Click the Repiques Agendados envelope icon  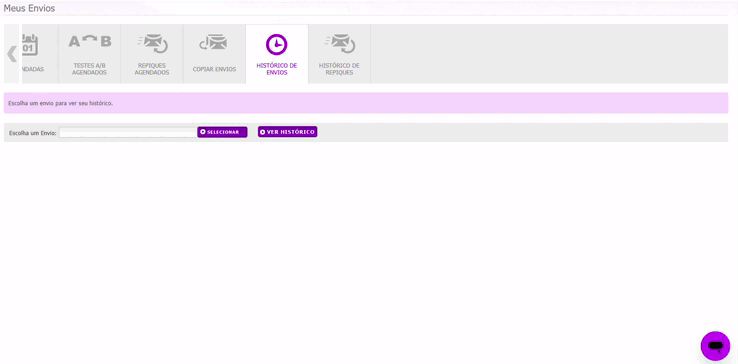click(152, 43)
